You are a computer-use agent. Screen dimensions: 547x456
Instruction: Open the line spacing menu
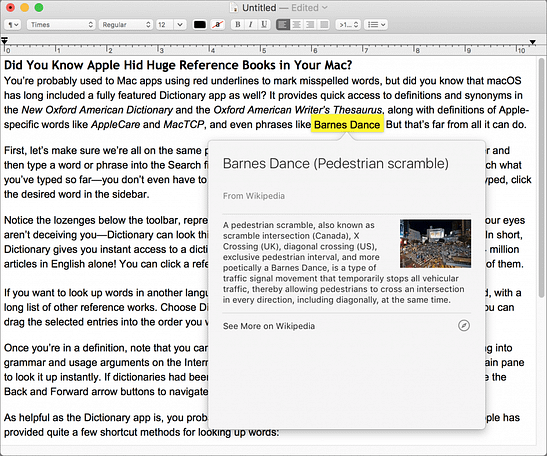click(x=348, y=24)
